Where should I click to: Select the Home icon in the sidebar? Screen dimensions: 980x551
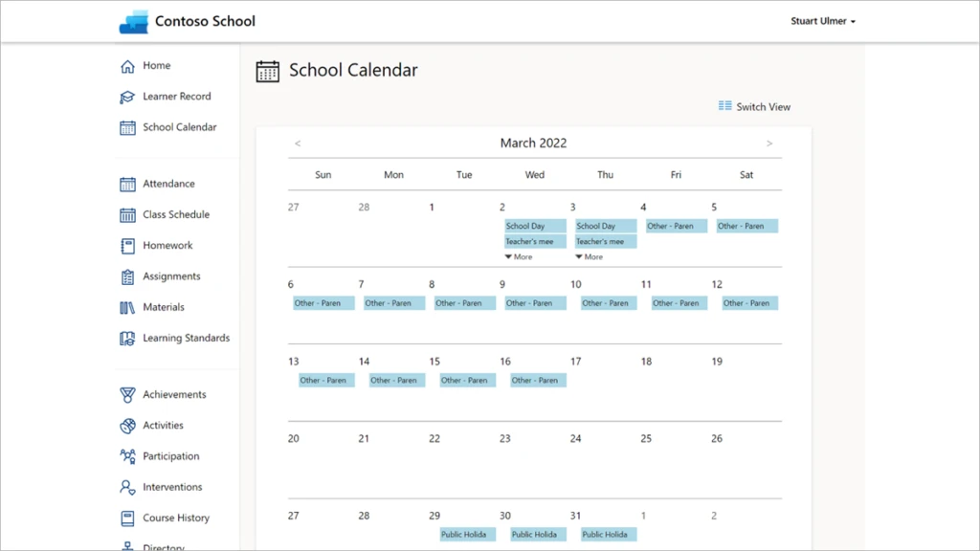tap(127, 66)
